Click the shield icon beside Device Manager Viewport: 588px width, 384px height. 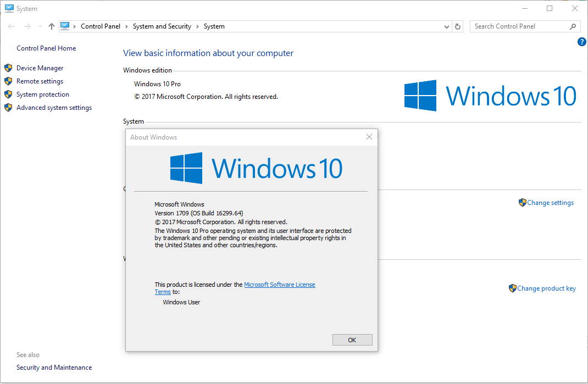(8, 68)
